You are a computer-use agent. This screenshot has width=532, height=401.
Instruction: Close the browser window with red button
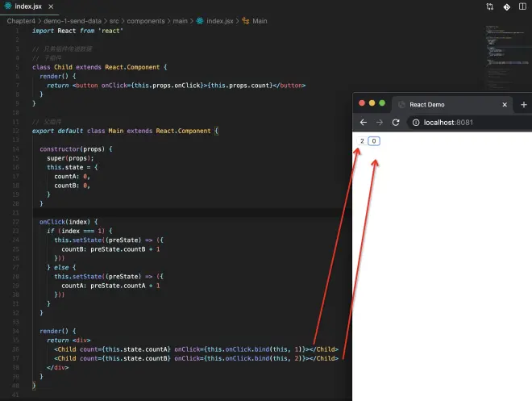[362, 103]
